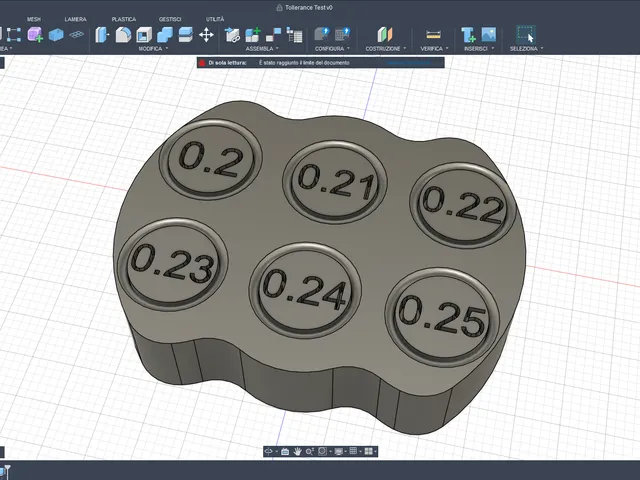Screen dimensions: 640x480
Task: Click the Look At icon
Action: pyautogui.click(x=285, y=451)
